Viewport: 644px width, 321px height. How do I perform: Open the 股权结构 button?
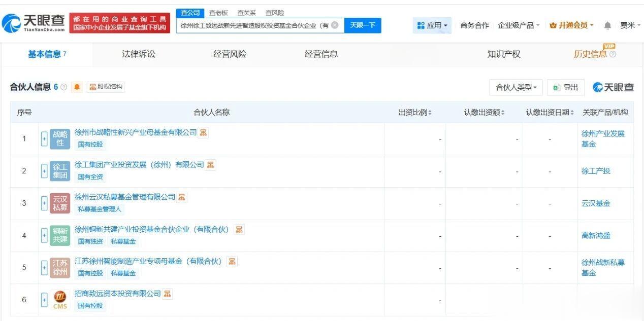tap(106, 87)
